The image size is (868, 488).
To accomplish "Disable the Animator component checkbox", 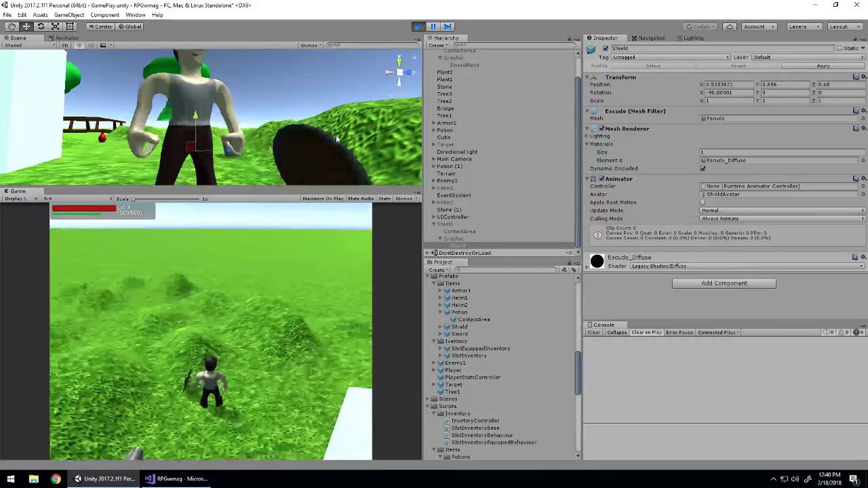I will (x=601, y=179).
